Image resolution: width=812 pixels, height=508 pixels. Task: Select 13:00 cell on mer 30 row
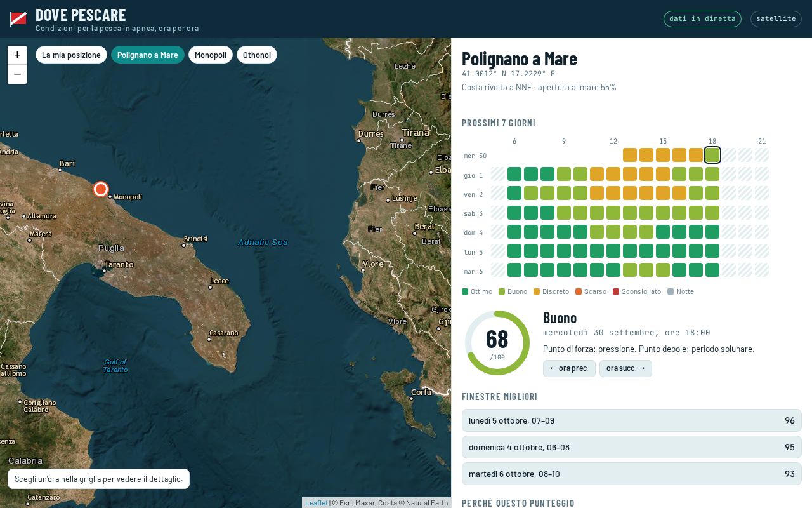point(630,155)
